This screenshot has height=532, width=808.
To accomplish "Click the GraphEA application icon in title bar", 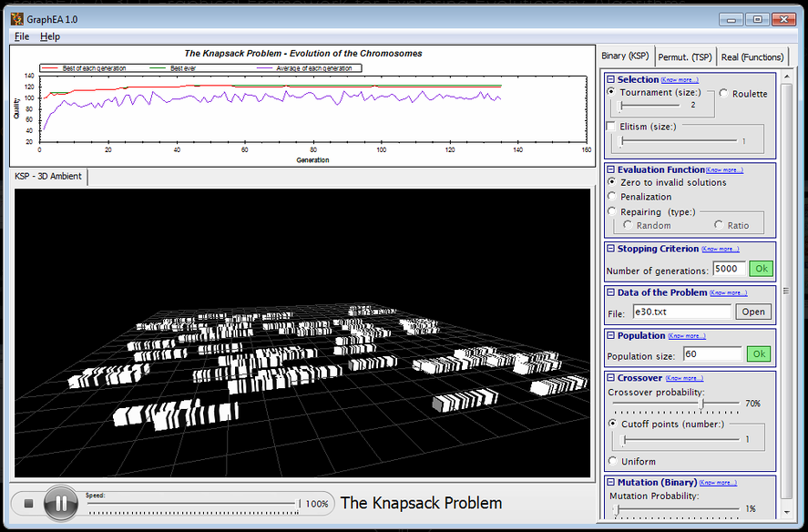I will (15, 18).
